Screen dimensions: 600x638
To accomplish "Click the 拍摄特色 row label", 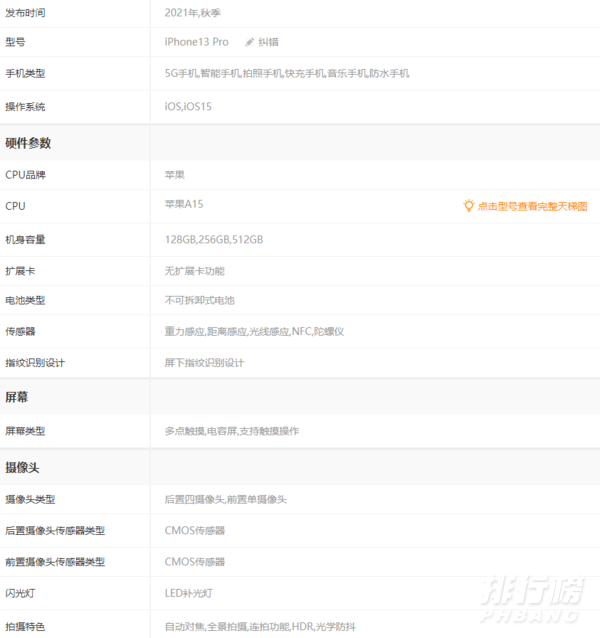I will click(x=25, y=627).
